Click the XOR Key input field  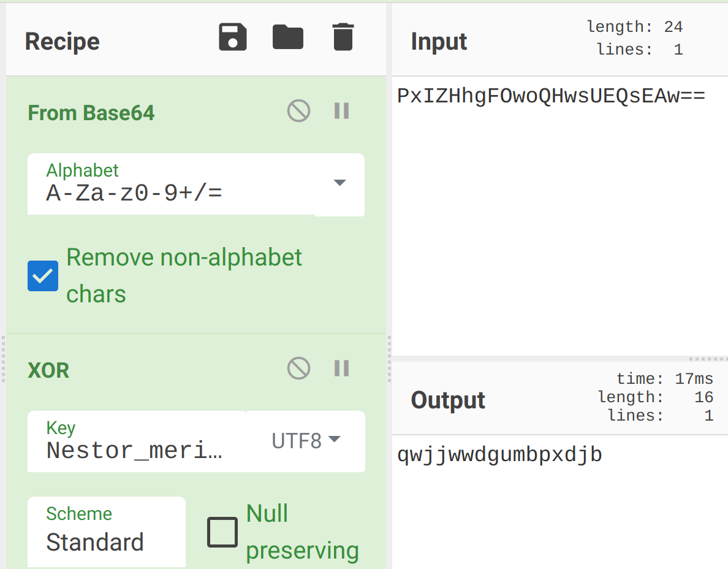point(137,441)
